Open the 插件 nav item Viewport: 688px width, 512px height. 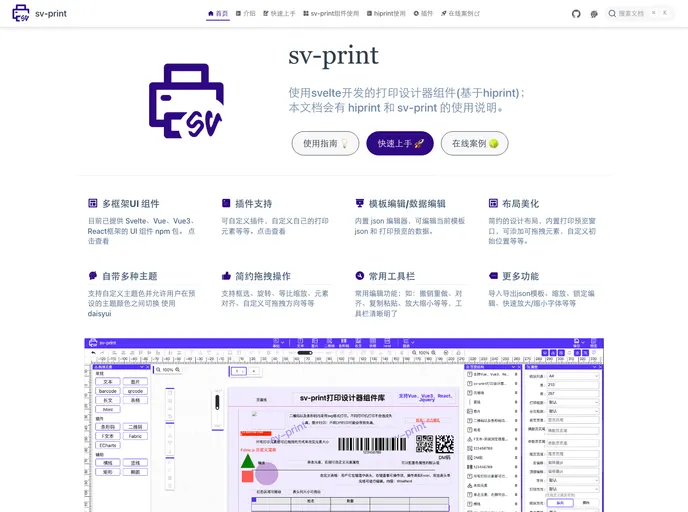point(423,14)
